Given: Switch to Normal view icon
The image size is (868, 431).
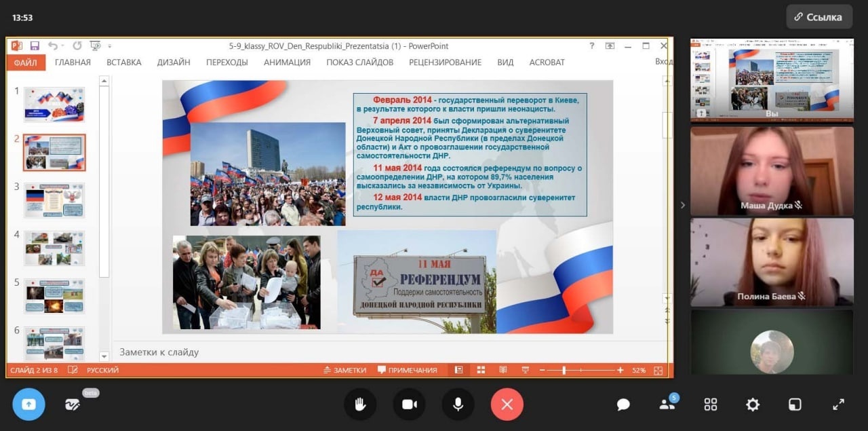Looking at the screenshot, I should [459, 370].
